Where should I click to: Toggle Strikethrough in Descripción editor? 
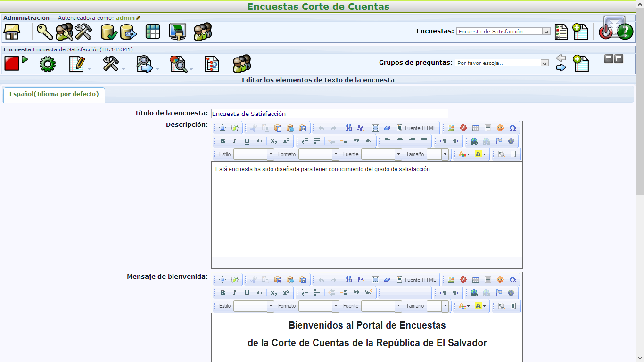pos(259,141)
